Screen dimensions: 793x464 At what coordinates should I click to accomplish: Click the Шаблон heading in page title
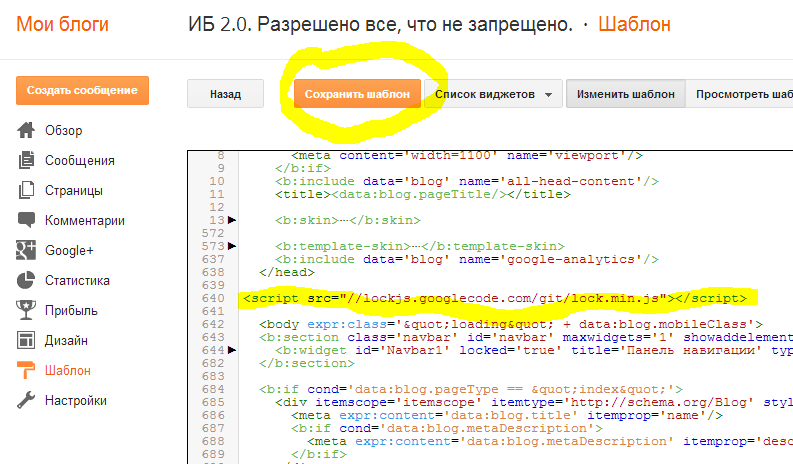tap(634, 24)
